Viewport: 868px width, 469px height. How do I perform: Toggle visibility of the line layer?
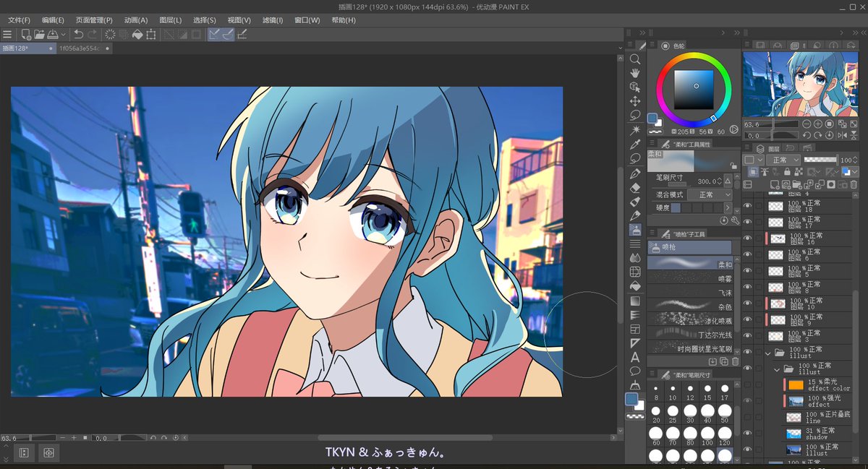(x=748, y=417)
